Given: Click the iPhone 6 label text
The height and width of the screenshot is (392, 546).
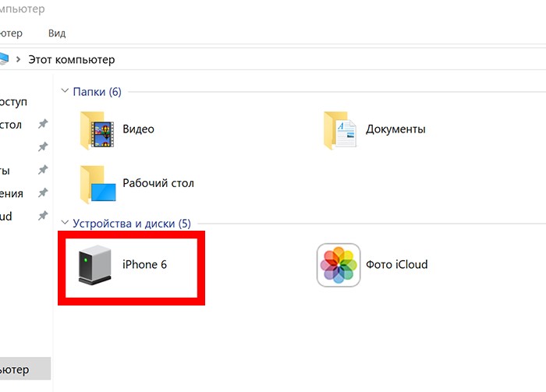Looking at the screenshot, I should (x=144, y=265).
